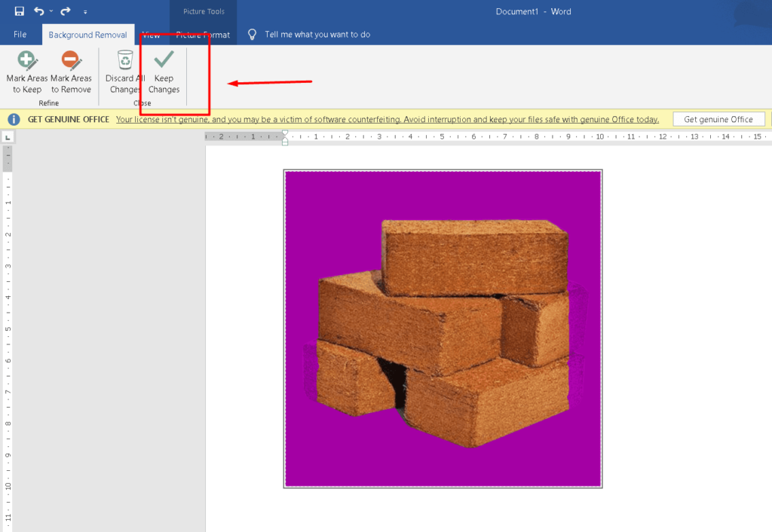Image resolution: width=772 pixels, height=532 pixels.
Task: Undo the last action
Action: coord(38,11)
